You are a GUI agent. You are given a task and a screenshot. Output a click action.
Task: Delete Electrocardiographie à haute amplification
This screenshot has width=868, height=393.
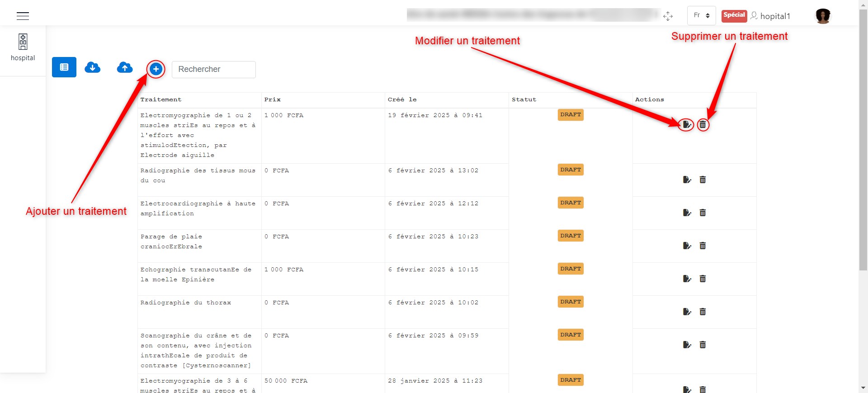(x=703, y=213)
